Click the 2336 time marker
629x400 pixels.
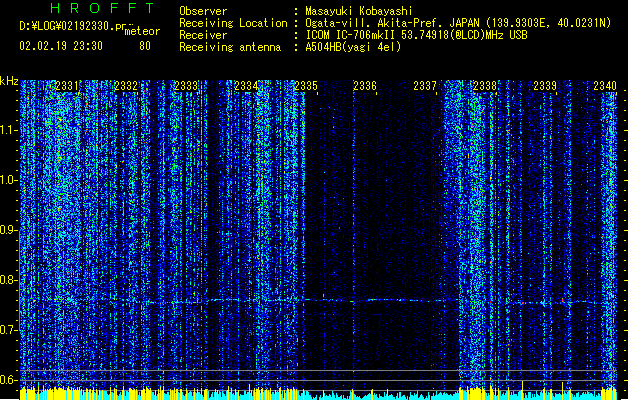365,86
